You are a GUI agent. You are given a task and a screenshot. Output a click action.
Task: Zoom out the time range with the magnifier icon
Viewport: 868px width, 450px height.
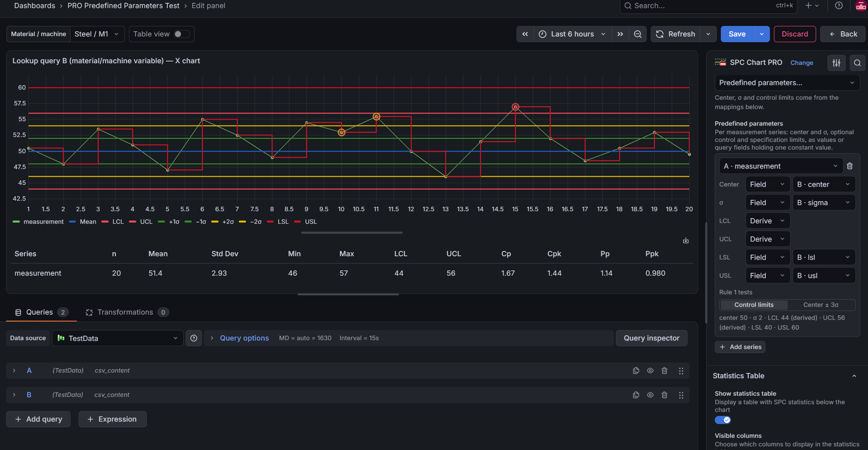tap(638, 34)
